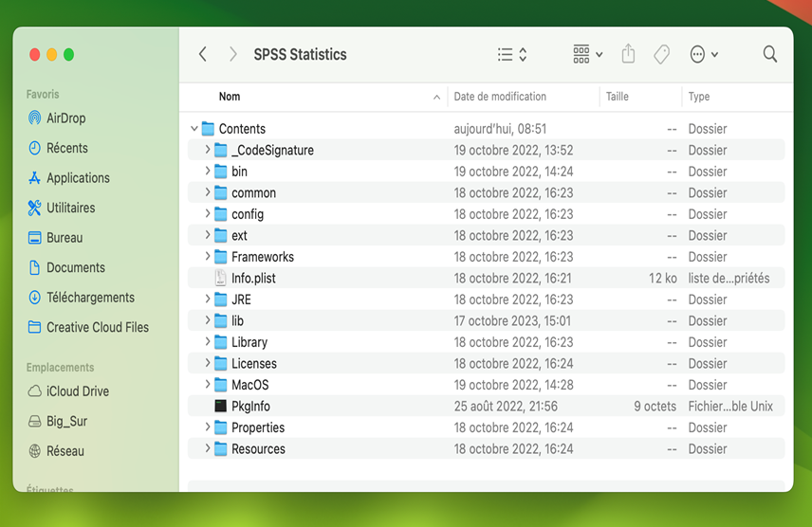This screenshot has height=527, width=812.
Task: Open the group-by grid dropdown
Action: (x=587, y=55)
